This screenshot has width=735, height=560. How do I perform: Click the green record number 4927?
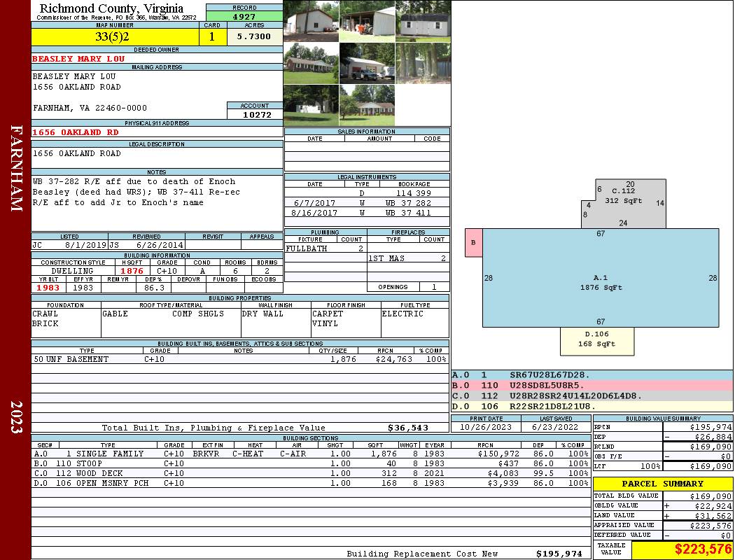tap(244, 16)
